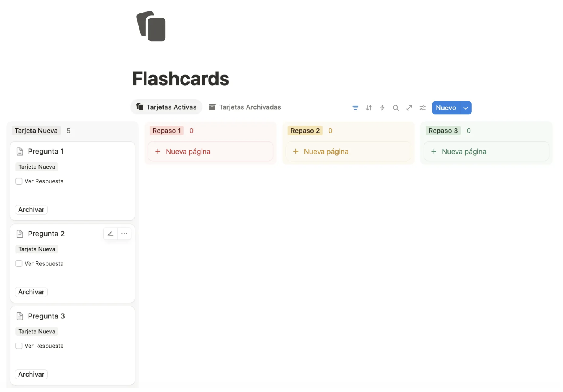Screen dimensions: 563x392
Task: Add Nueva página in Repaso 3 column
Action: [x=486, y=152]
